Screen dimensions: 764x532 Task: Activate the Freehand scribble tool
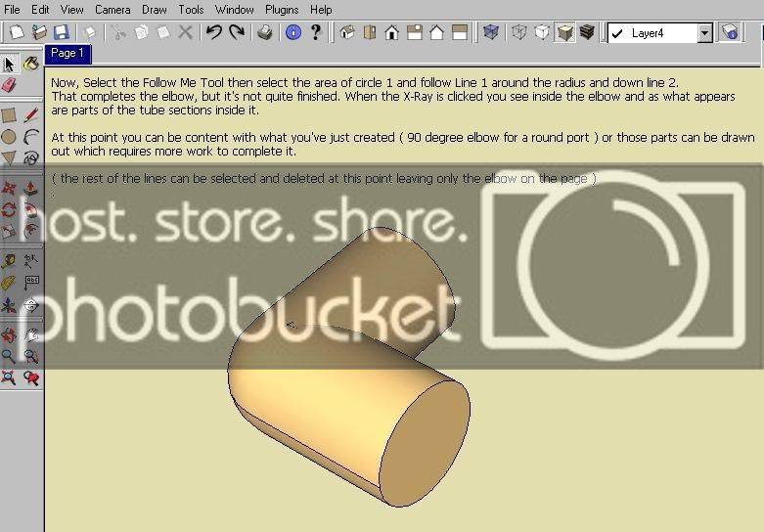[31, 157]
